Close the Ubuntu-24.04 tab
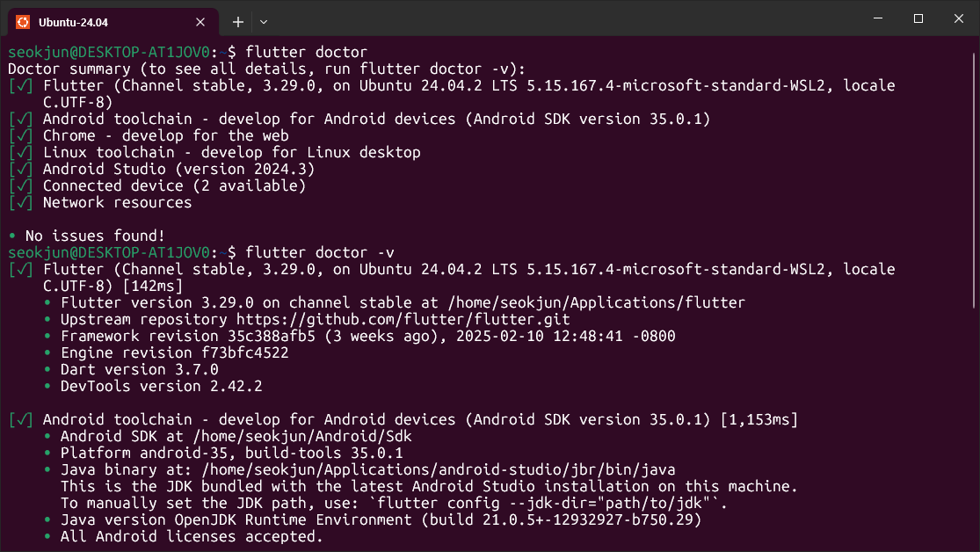Screen dimensions: 980x552 (200, 23)
